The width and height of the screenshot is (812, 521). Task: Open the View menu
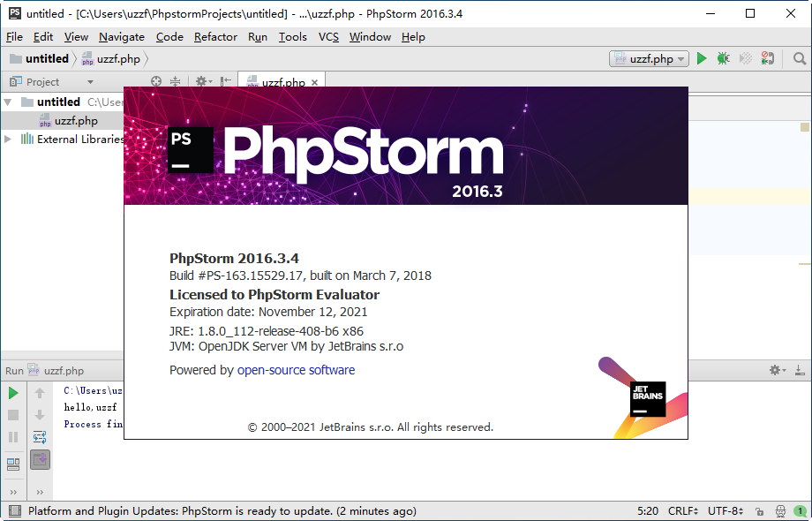76,37
